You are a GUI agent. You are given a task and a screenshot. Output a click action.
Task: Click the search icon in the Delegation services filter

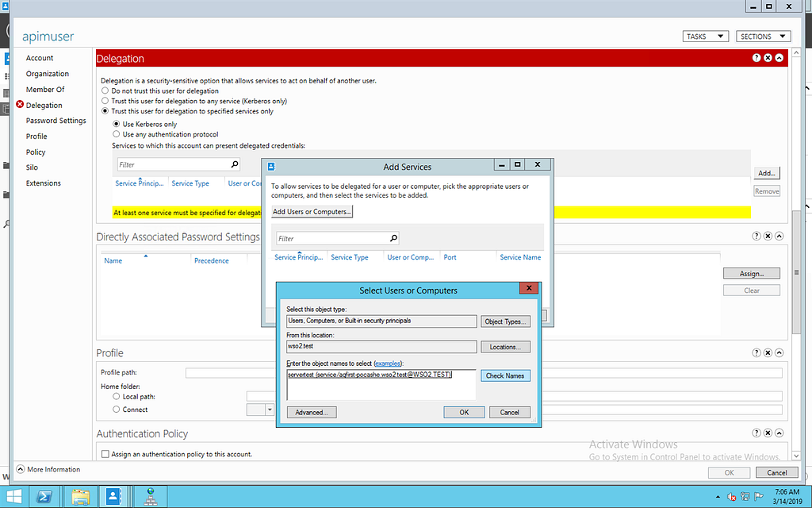(x=235, y=164)
